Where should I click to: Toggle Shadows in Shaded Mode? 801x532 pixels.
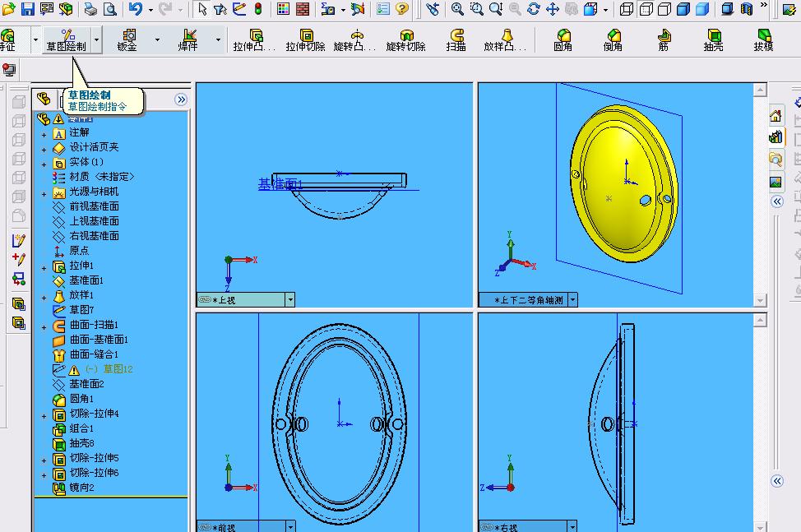point(727,9)
